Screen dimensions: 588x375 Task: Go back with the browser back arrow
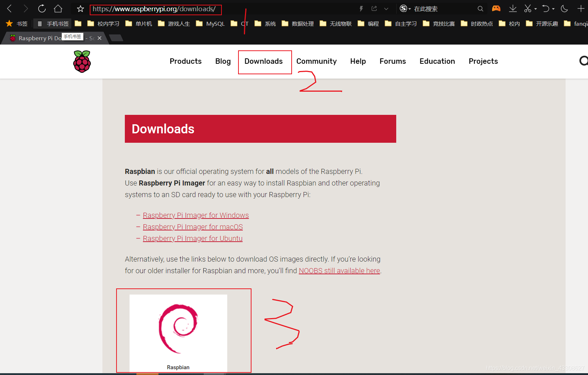(x=10, y=9)
